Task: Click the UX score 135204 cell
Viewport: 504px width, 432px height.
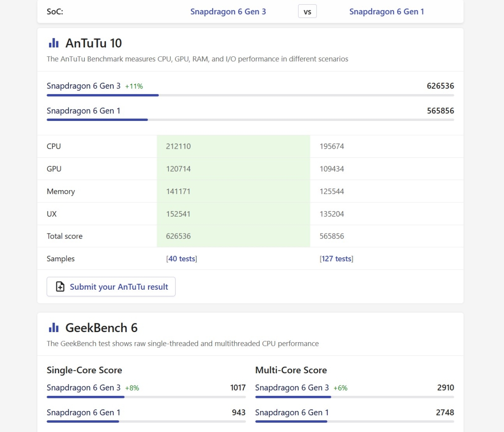Action: (332, 214)
